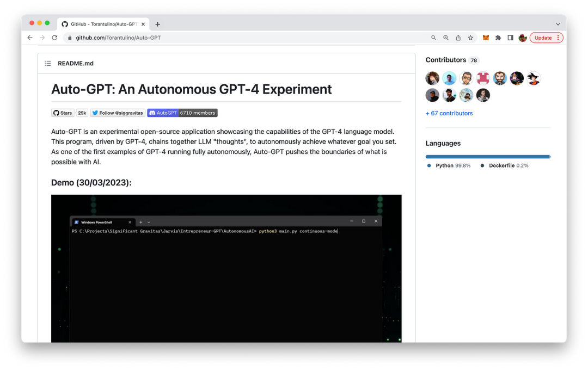Click the address bar URL field
This screenshot has width=588, height=371.
click(248, 38)
